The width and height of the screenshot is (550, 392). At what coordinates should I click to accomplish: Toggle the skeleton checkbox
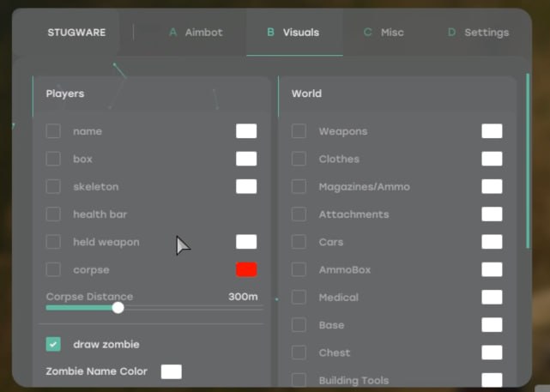click(x=53, y=186)
